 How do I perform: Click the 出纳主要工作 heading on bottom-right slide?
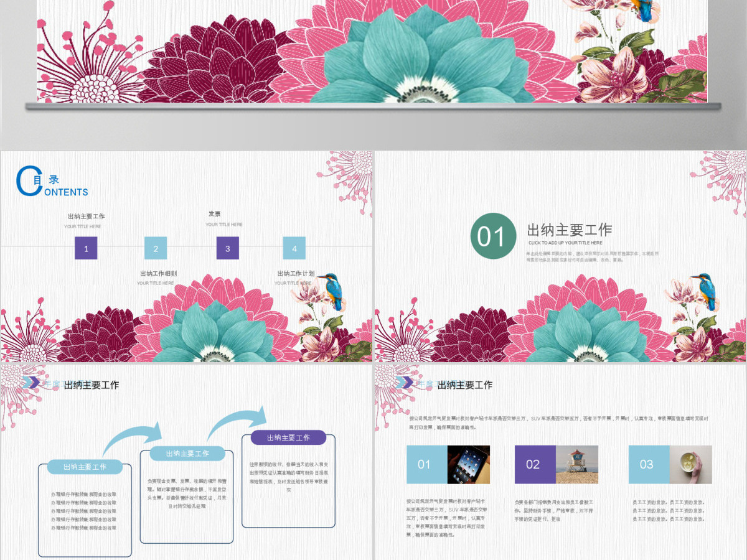[x=465, y=385]
